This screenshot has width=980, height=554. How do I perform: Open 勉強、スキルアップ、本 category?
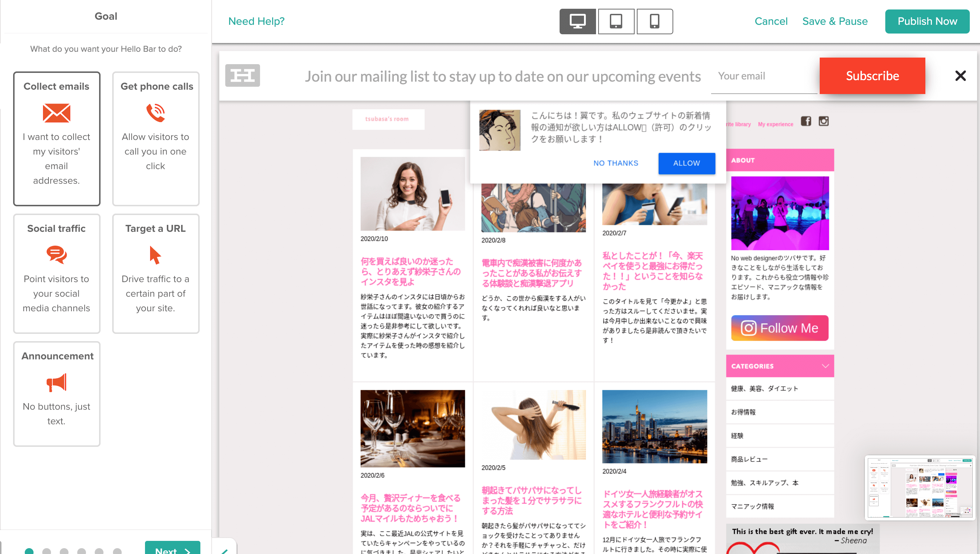[780, 483]
